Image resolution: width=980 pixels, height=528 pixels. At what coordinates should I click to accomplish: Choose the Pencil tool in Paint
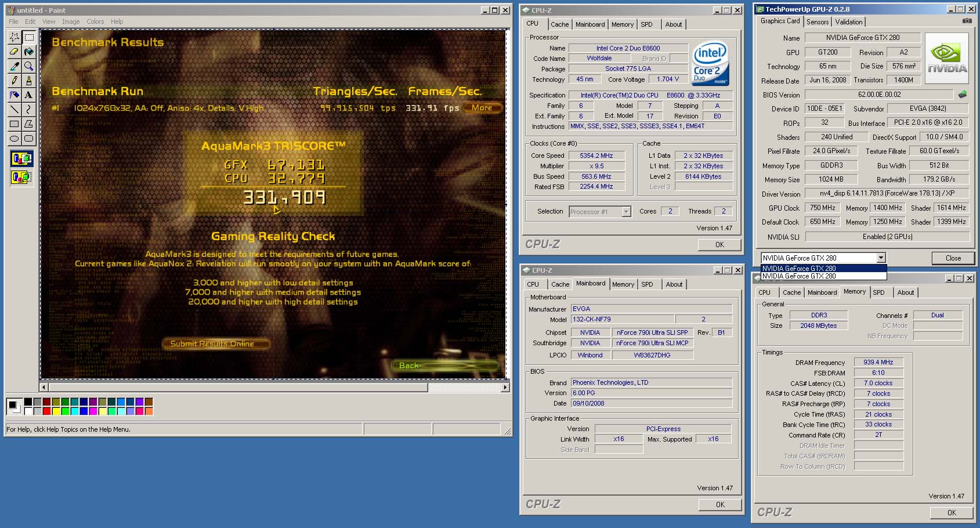pyautogui.click(x=15, y=81)
